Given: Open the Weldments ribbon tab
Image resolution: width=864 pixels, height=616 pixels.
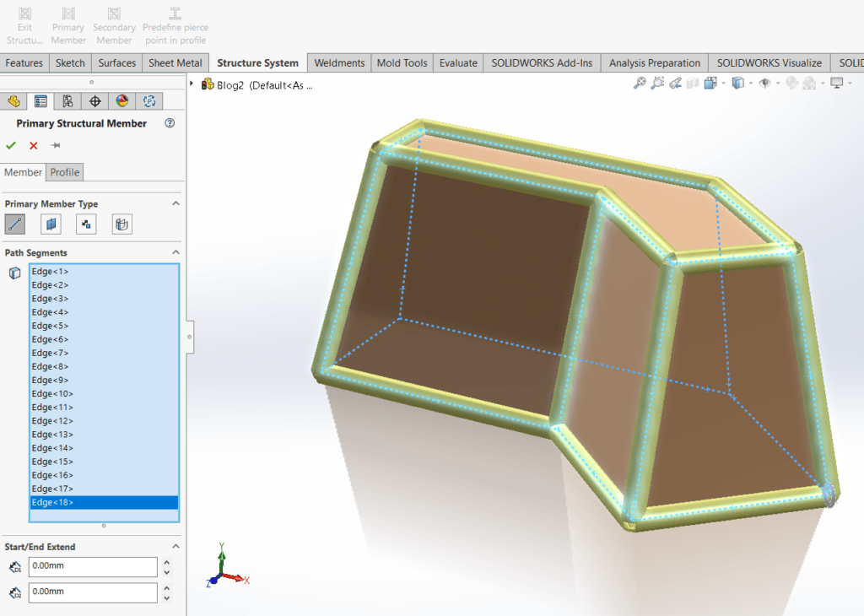Looking at the screenshot, I should (339, 63).
